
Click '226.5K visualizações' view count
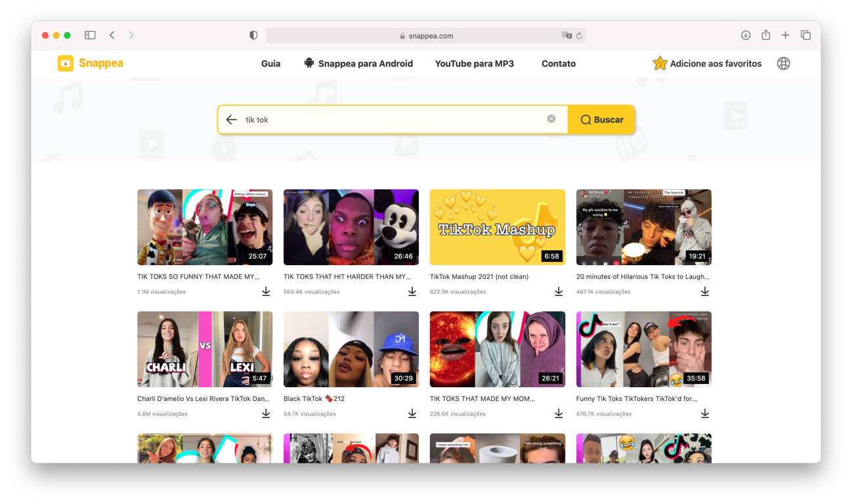458,414
